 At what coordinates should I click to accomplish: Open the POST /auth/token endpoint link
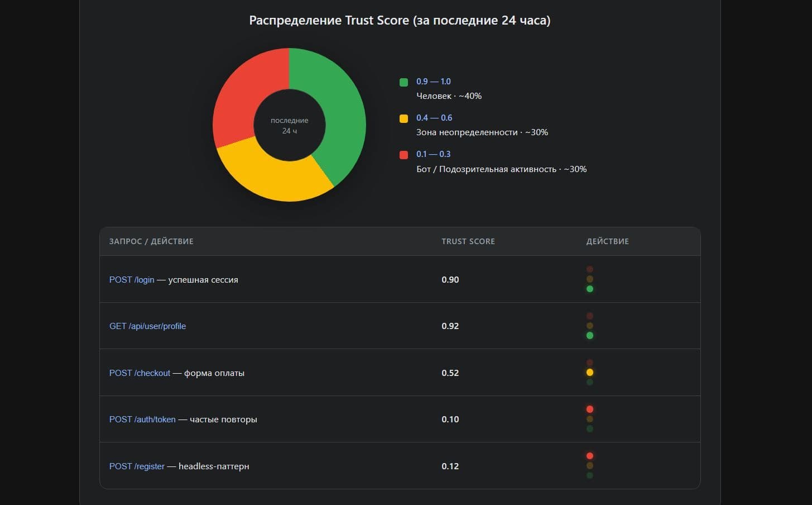pos(142,420)
